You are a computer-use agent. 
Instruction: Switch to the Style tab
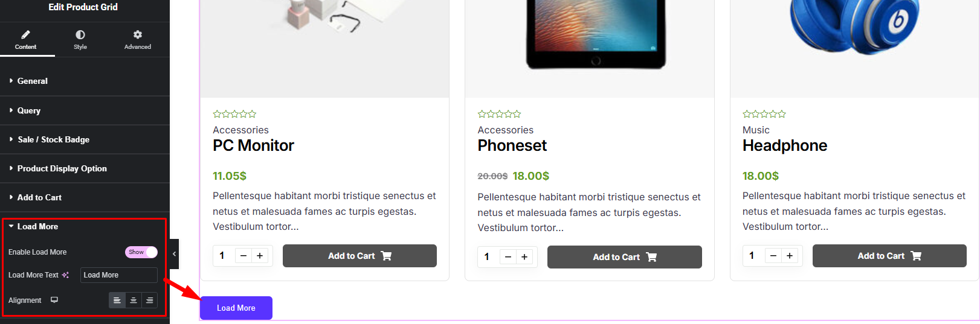coord(80,39)
